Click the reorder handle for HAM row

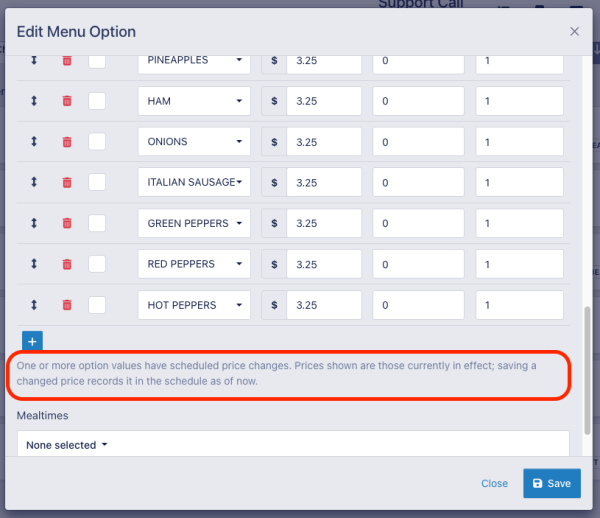[34, 101]
